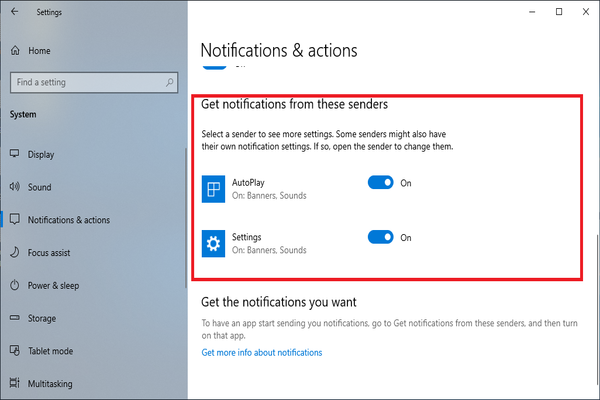Close the Settings window
600x400 pixels.
585,12
